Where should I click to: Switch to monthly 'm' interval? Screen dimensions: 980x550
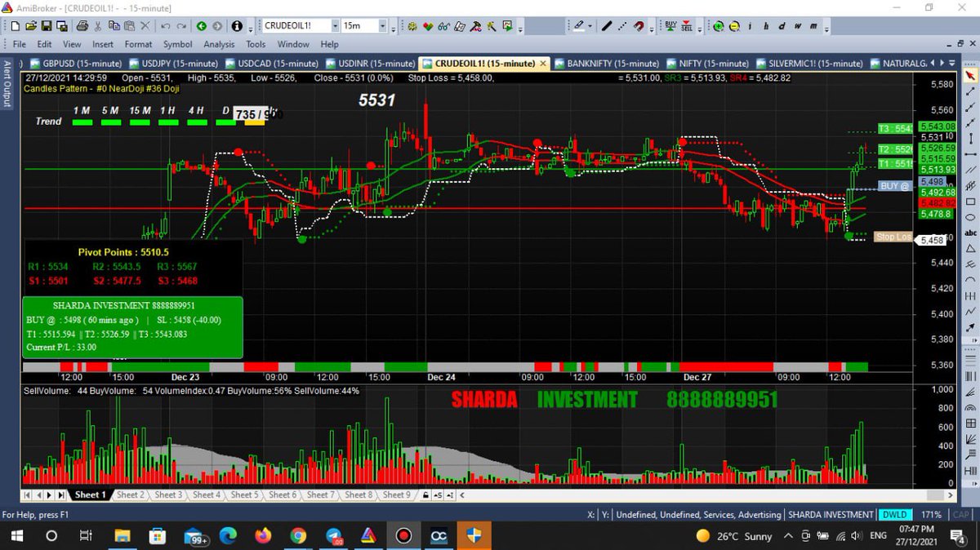[x=813, y=26]
